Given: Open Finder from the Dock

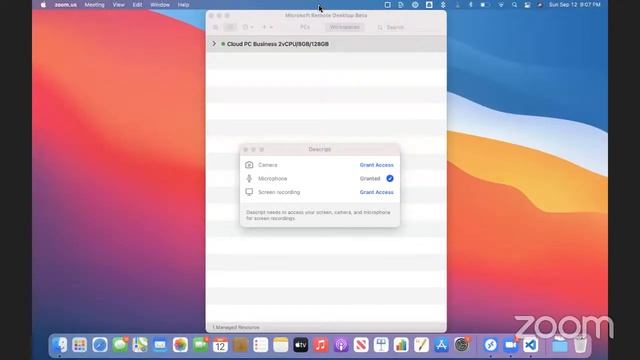Looking at the screenshot, I should pos(60,345).
